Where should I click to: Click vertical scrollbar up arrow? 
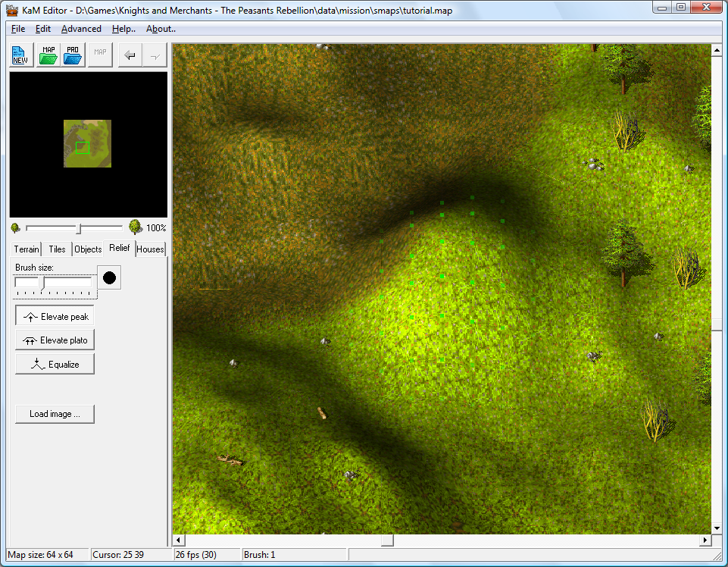pos(717,50)
